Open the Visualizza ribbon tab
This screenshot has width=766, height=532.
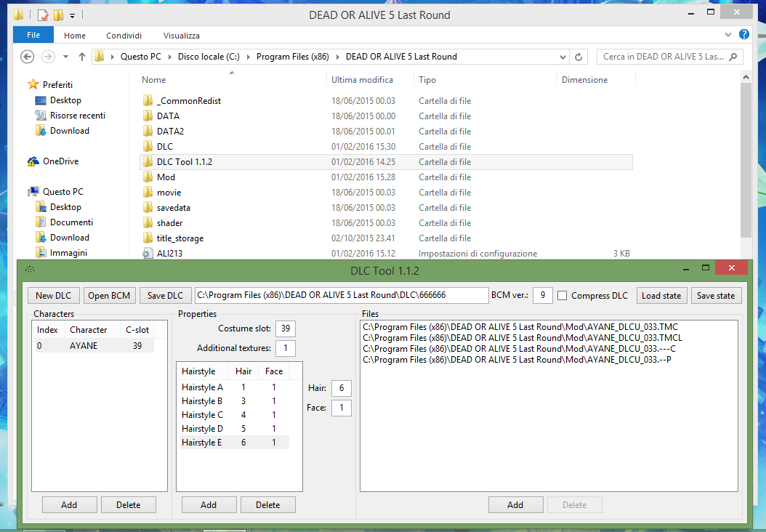(181, 35)
